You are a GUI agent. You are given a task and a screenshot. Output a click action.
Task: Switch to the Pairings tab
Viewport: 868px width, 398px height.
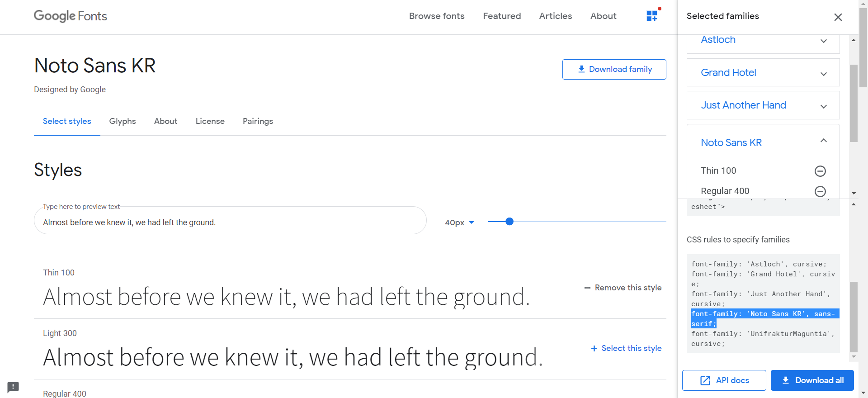[258, 121]
